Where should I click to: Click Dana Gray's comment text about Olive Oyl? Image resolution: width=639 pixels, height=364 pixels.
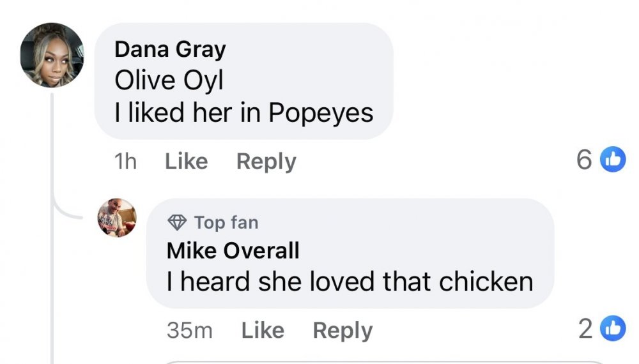point(243,97)
